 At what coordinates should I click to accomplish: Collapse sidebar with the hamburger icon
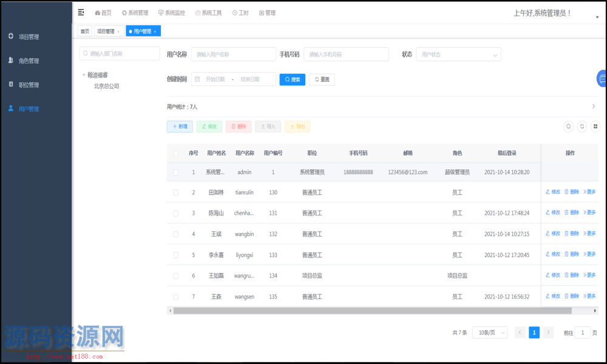tap(81, 12)
